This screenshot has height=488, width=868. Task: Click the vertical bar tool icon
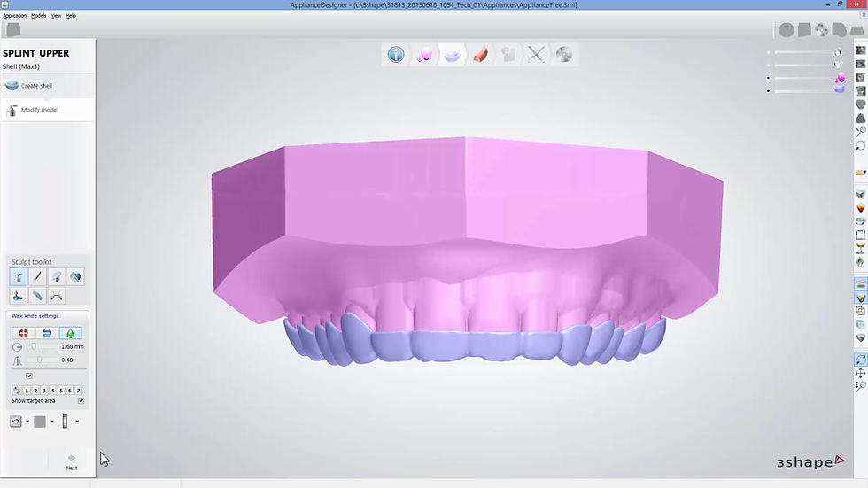(x=65, y=422)
